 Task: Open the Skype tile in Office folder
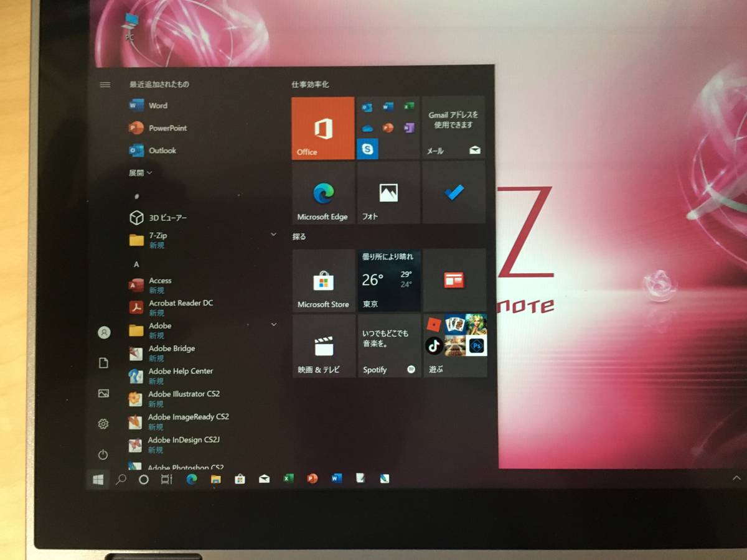point(367,149)
